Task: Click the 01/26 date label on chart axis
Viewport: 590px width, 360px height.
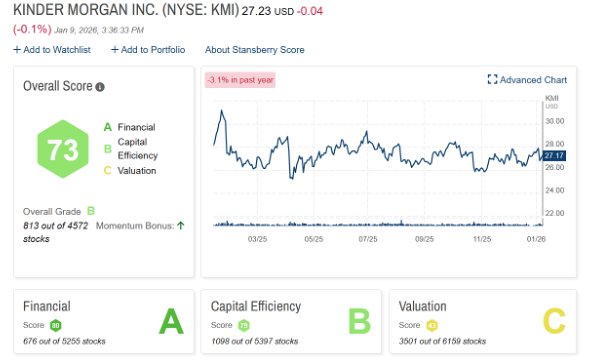Action: [536, 239]
